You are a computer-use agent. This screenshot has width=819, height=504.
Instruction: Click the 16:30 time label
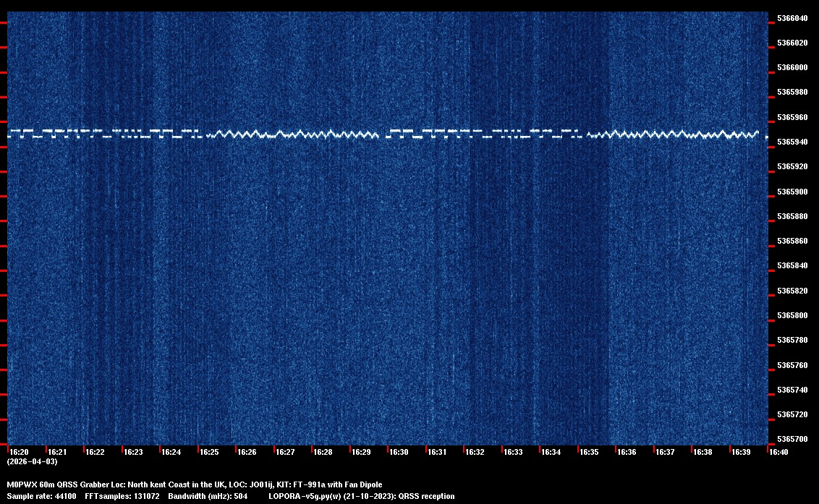click(399, 452)
